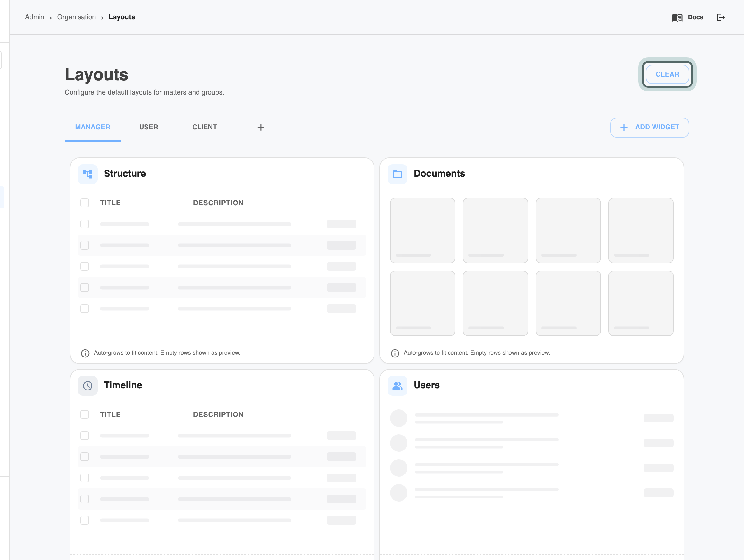Select the first Documents placeholder thumbnail
The width and height of the screenshot is (744, 560).
coord(422,231)
